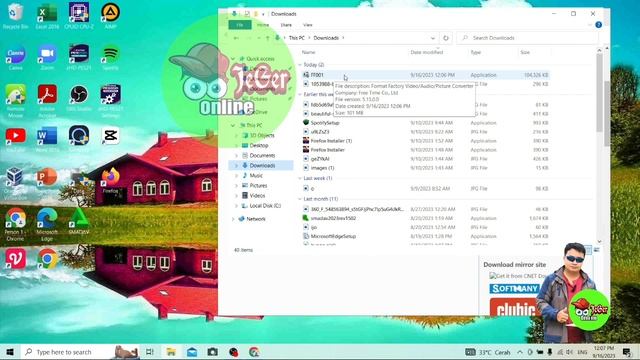The image size is (640, 360).
Task: Launch the AIMP player shortcut
Action: click(110, 16)
